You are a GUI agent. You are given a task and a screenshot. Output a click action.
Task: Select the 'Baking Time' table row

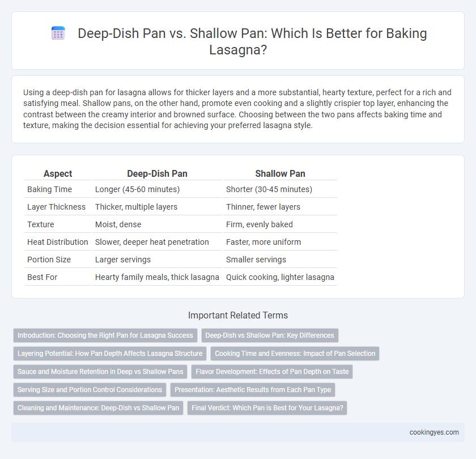click(x=181, y=189)
